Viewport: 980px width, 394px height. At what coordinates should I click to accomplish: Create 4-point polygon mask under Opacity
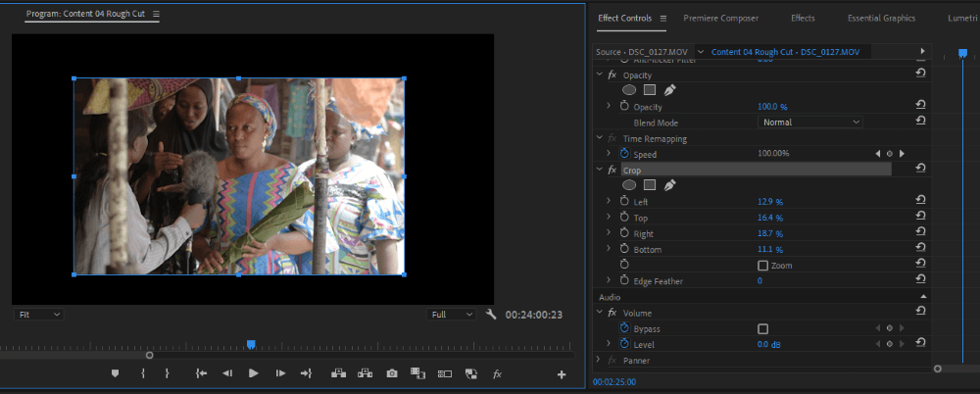[x=650, y=90]
